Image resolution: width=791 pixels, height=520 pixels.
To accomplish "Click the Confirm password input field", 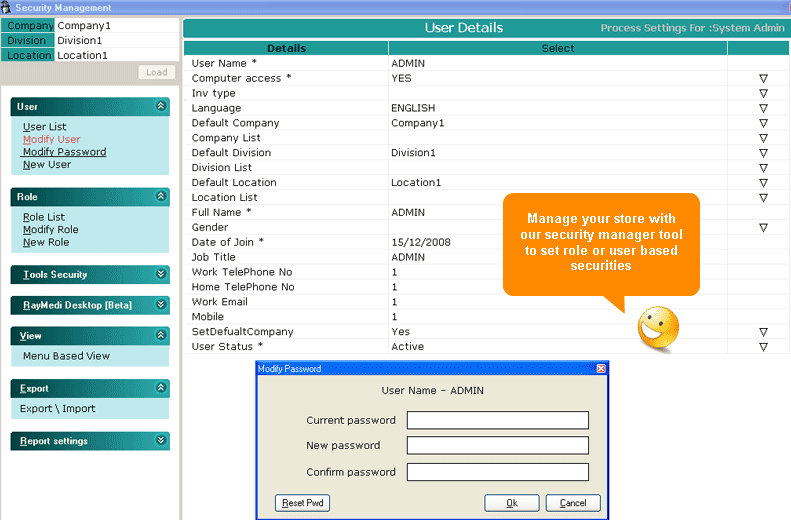I will click(x=497, y=472).
